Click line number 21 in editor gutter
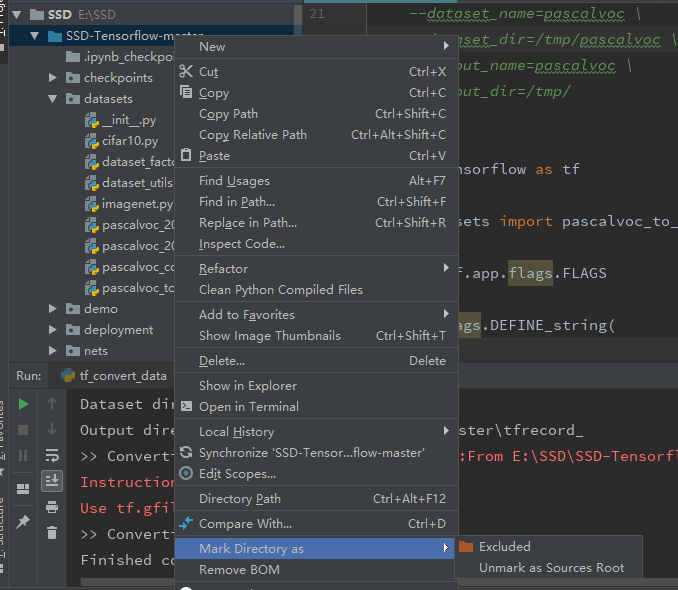Viewport: 678px width, 590px height. coord(317,14)
